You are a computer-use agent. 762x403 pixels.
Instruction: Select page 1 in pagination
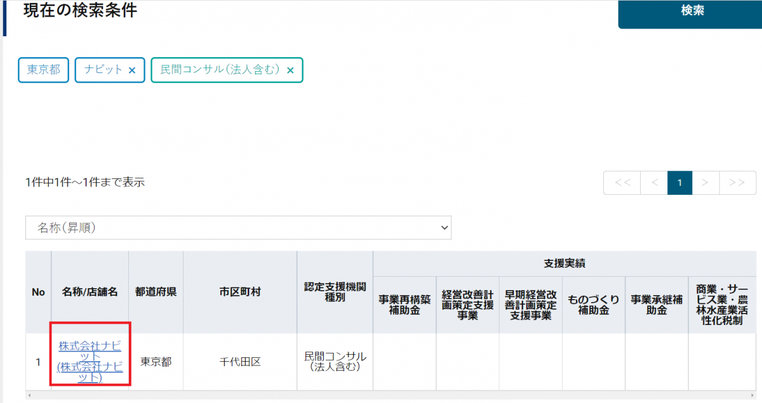tap(680, 183)
